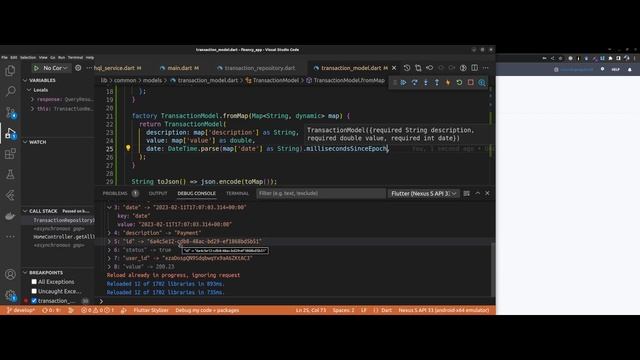Click split editor icon in editor toolbar

click(474, 68)
